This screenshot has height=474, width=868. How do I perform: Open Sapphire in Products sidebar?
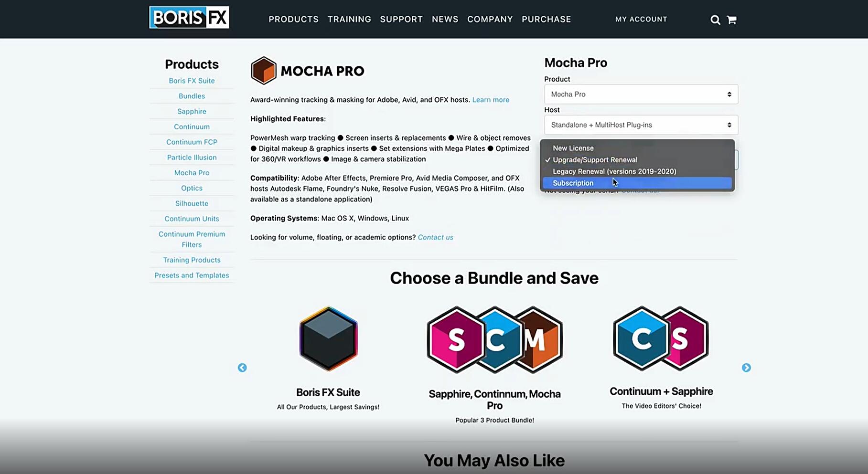(192, 111)
